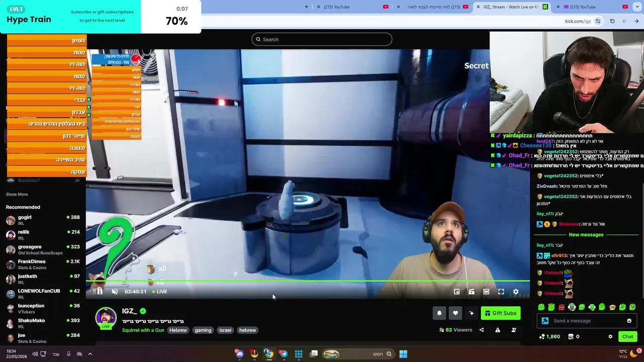Viewport: 644px width, 362px height.
Task: Open Telegram from taskbar
Action: tap(283, 354)
